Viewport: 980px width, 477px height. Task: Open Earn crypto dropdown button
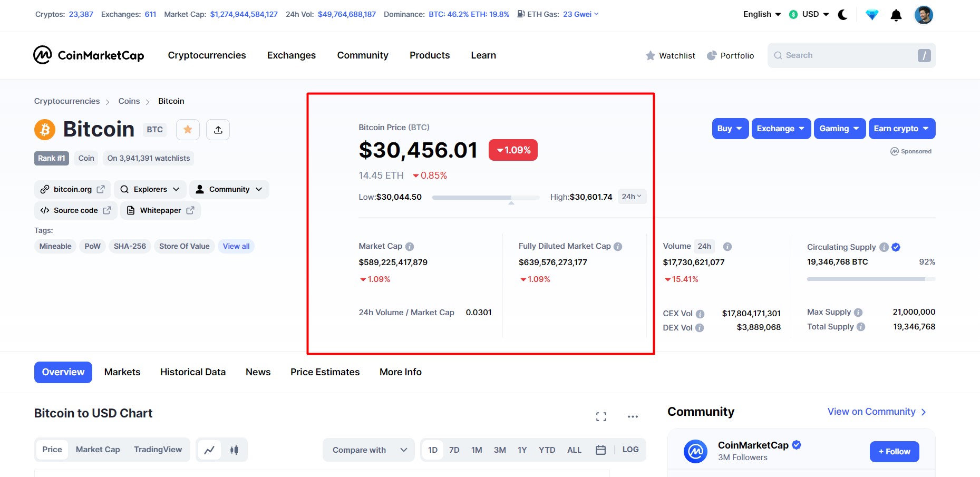[901, 129]
